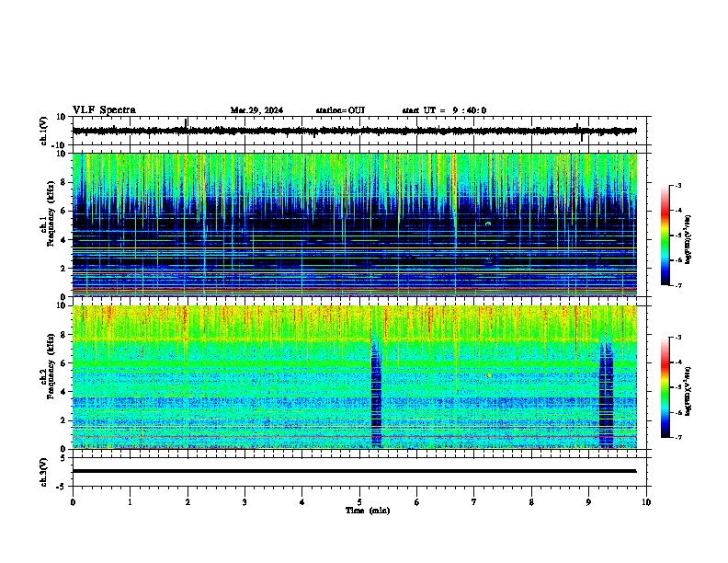Click the "2" tick on the time axis
728x563 pixels.
tap(188, 502)
